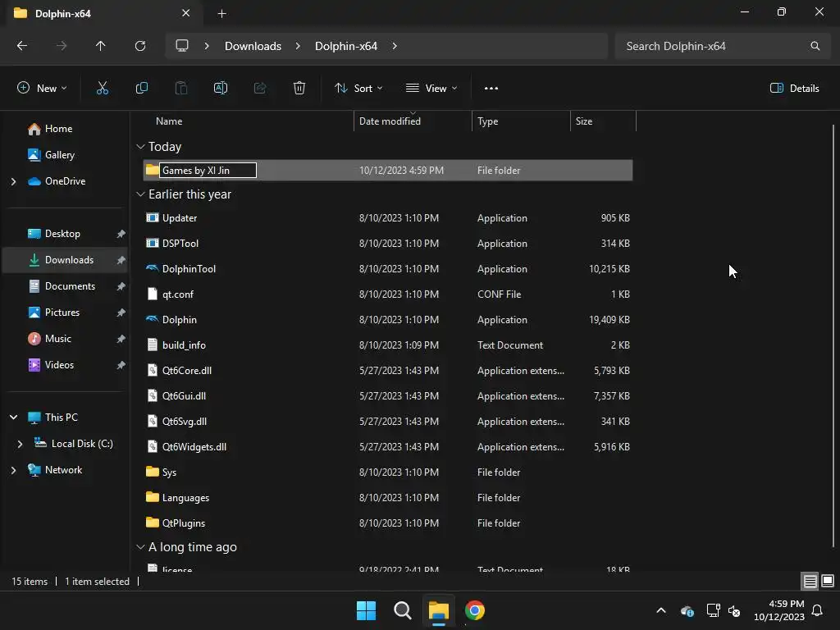Select the Updater application
The image size is (840, 630).
click(x=388, y=218)
